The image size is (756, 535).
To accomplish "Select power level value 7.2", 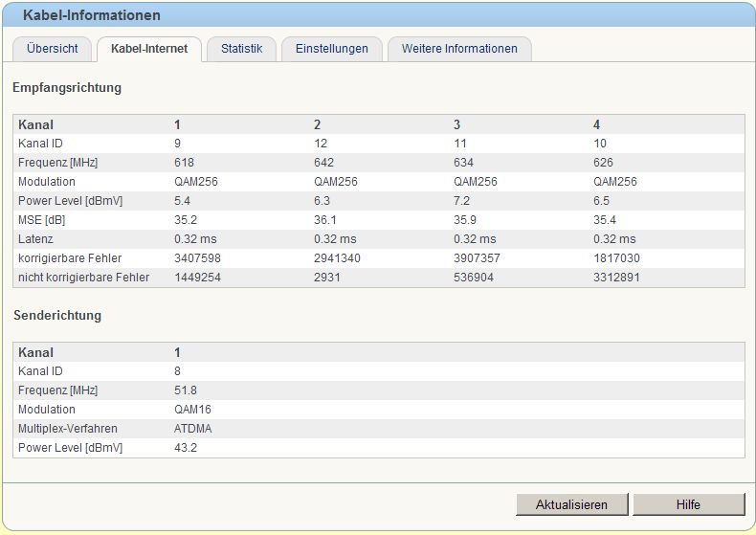I will 461,201.
